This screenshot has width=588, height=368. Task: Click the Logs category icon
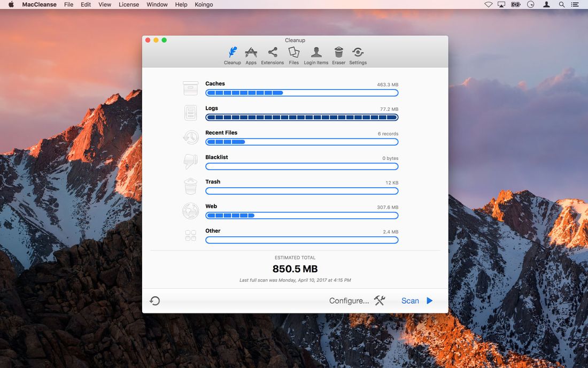[x=190, y=112]
